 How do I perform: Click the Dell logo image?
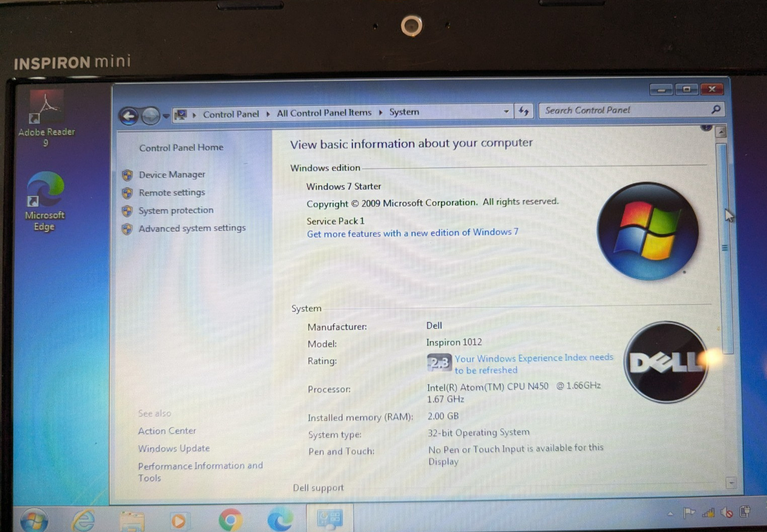click(666, 362)
